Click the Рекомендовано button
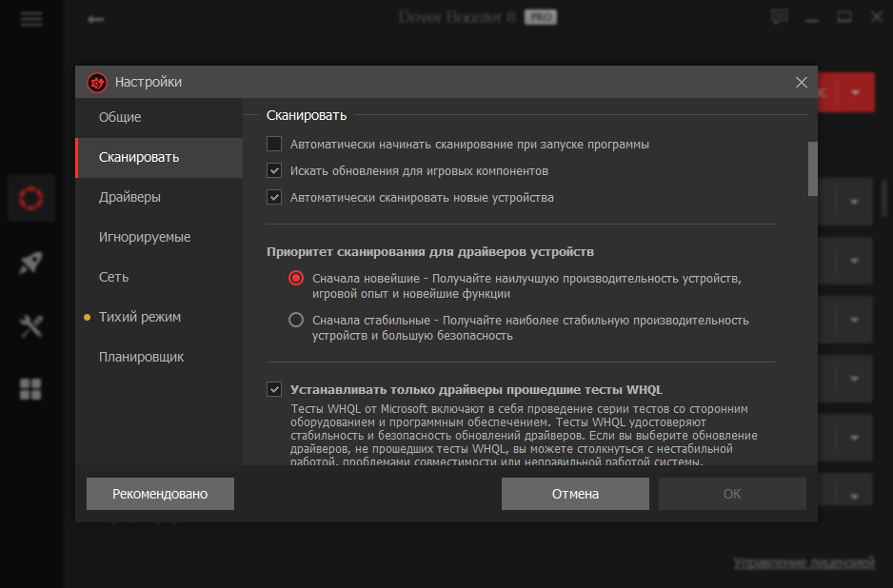The height and width of the screenshot is (588, 893). tap(159, 493)
